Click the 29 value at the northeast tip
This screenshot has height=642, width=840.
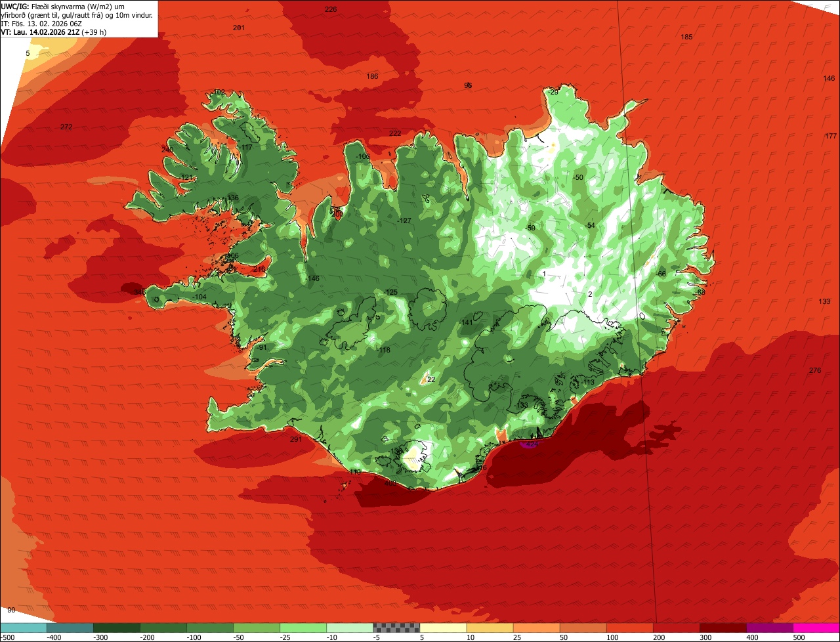coord(554,92)
